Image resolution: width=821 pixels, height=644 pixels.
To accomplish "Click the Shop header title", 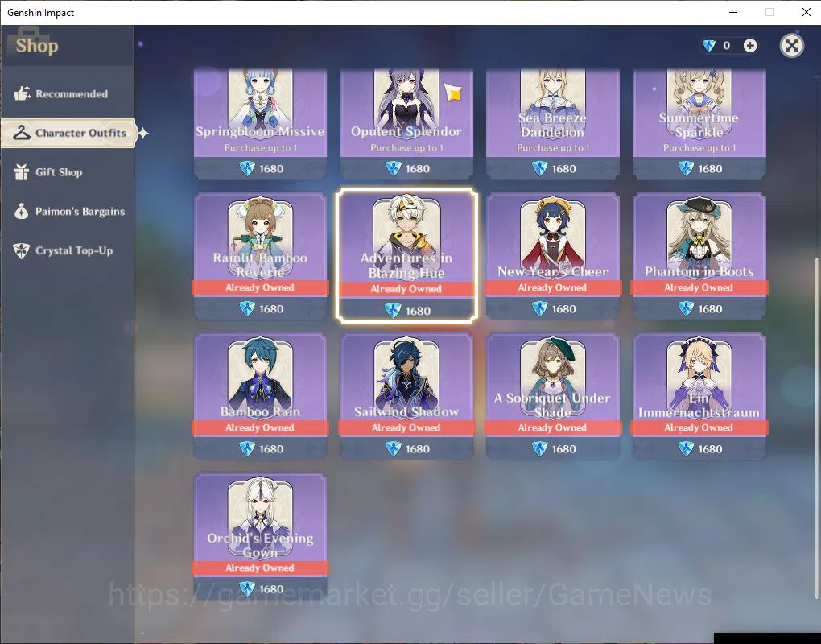I will [37, 46].
